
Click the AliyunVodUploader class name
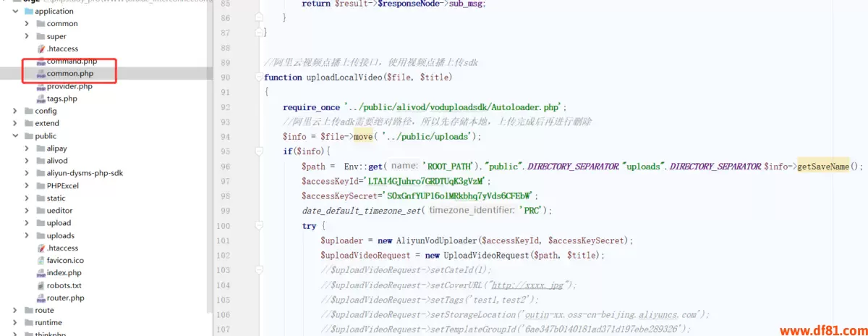[437, 240]
